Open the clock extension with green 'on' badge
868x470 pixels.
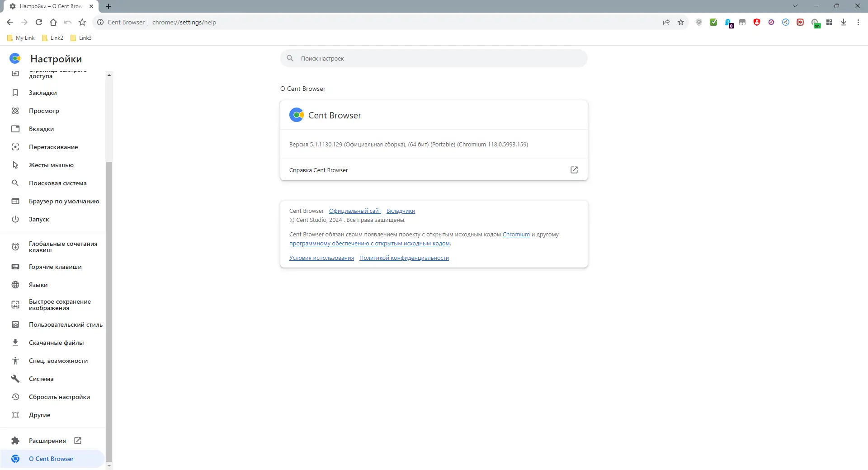tap(816, 23)
